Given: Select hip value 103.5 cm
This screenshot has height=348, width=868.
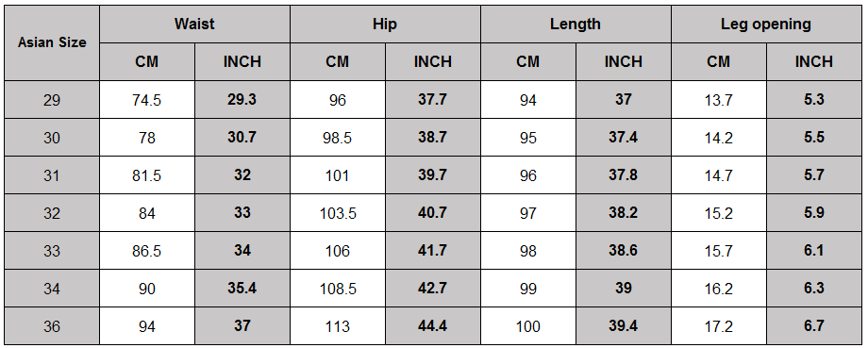Looking at the screenshot, I should coord(338,213).
